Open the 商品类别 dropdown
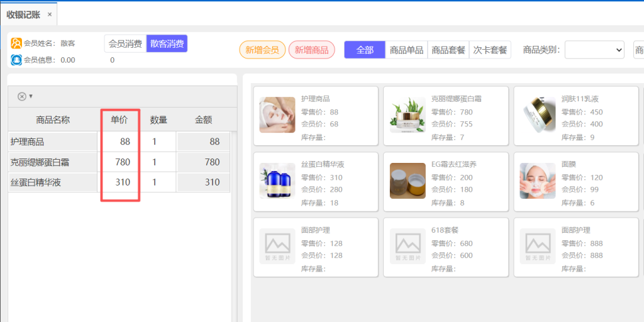 (x=594, y=50)
